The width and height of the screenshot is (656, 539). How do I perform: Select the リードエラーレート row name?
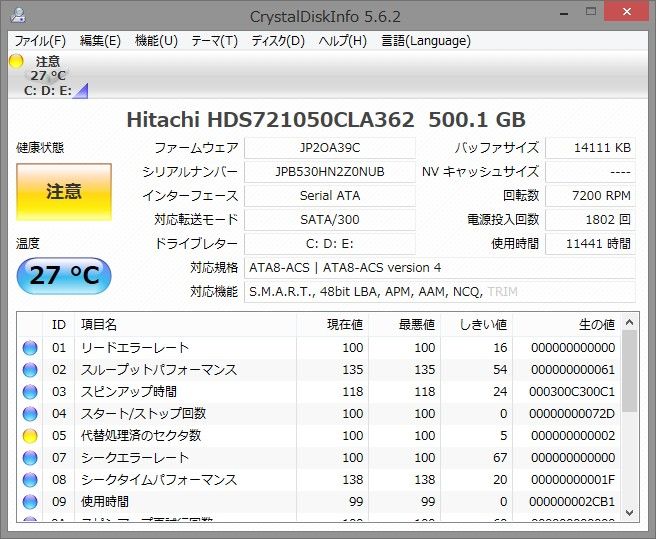click(x=135, y=348)
